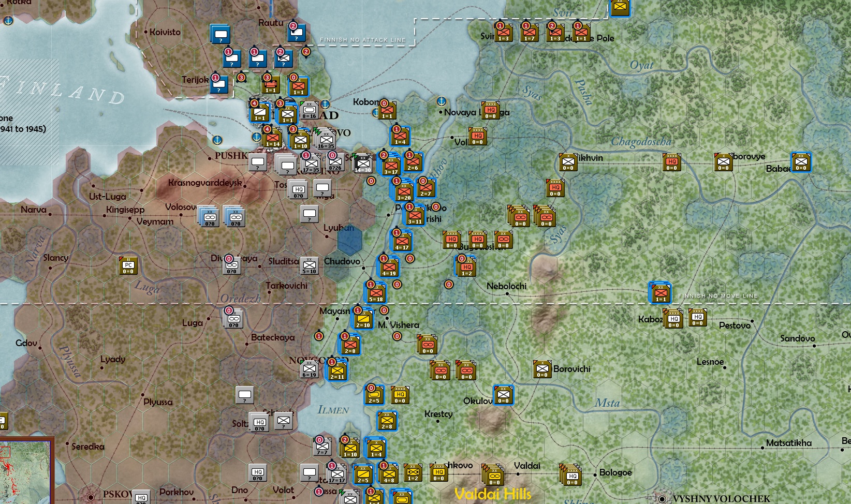Click the 1=14 Soviet unit near Pushkin
This screenshot has height=504, width=851.
pos(273,139)
